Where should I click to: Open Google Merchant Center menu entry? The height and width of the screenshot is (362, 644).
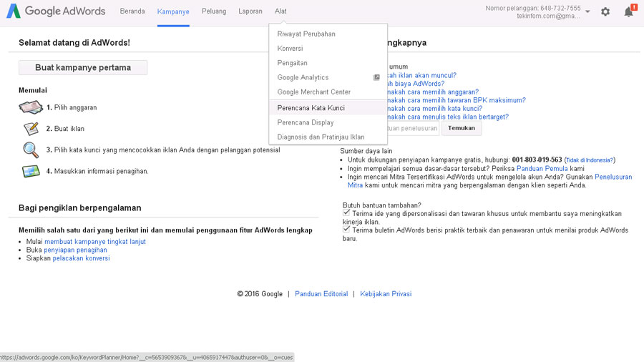point(328,92)
